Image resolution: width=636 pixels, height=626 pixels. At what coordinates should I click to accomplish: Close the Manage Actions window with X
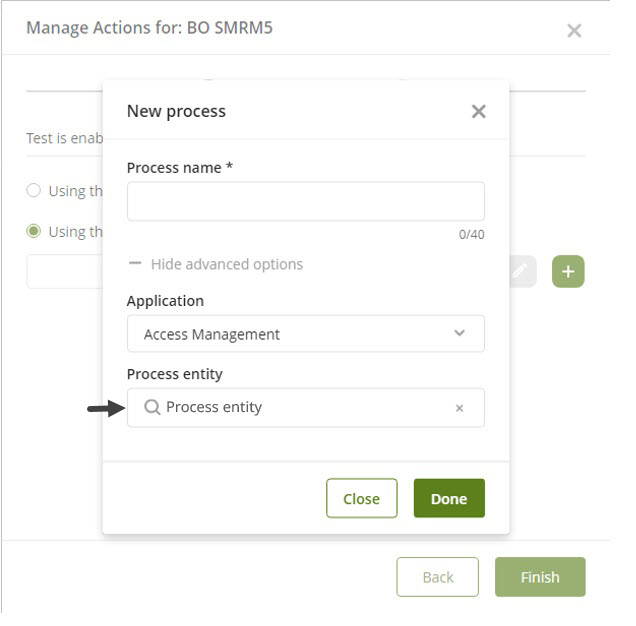pyautogui.click(x=574, y=31)
